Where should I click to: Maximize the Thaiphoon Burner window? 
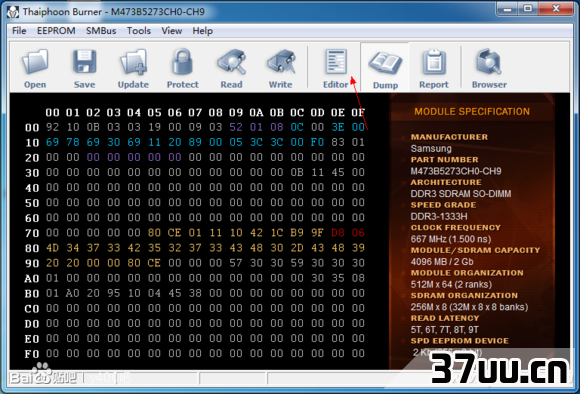pyautogui.click(x=528, y=9)
